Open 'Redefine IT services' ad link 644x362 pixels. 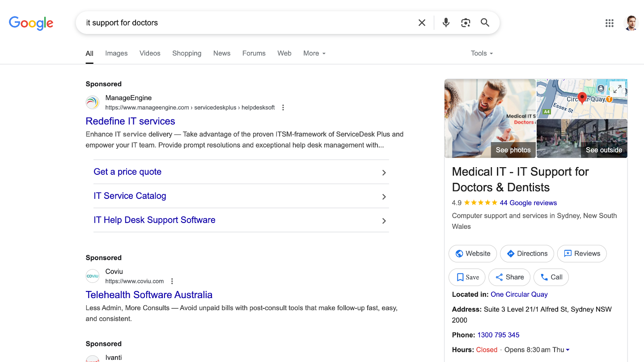130,121
